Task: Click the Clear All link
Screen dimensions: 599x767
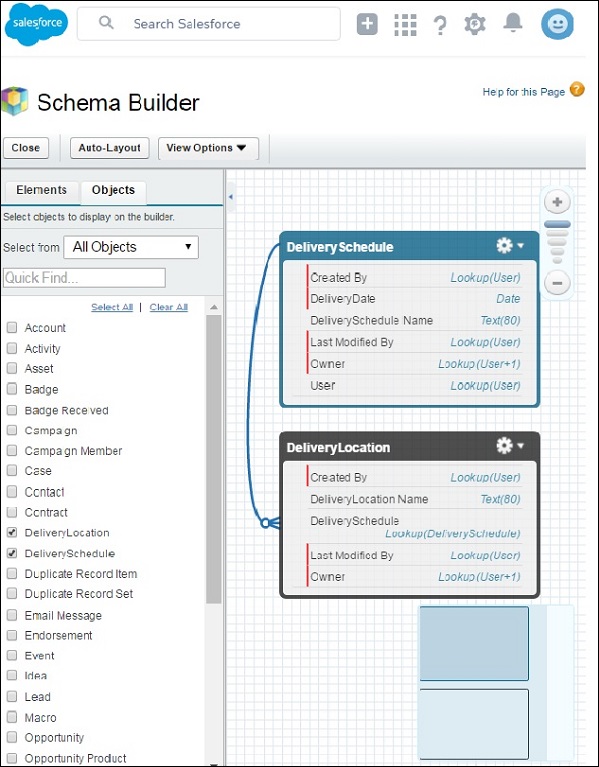Action: (169, 307)
